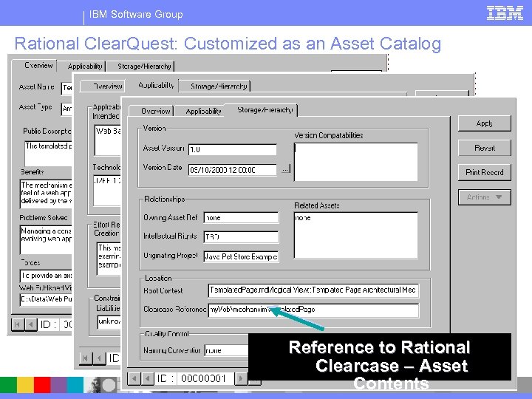
Task: Click the Revert button
Action: tap(484, 148)
